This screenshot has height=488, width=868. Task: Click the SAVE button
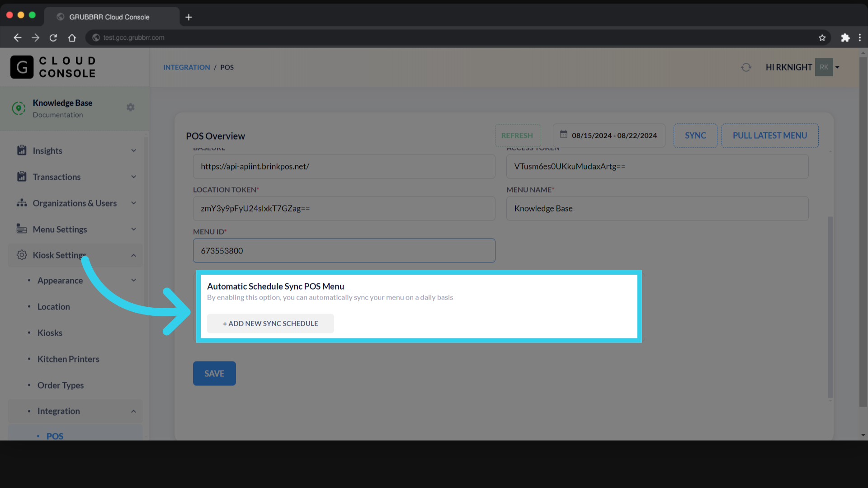pos(214,373)
